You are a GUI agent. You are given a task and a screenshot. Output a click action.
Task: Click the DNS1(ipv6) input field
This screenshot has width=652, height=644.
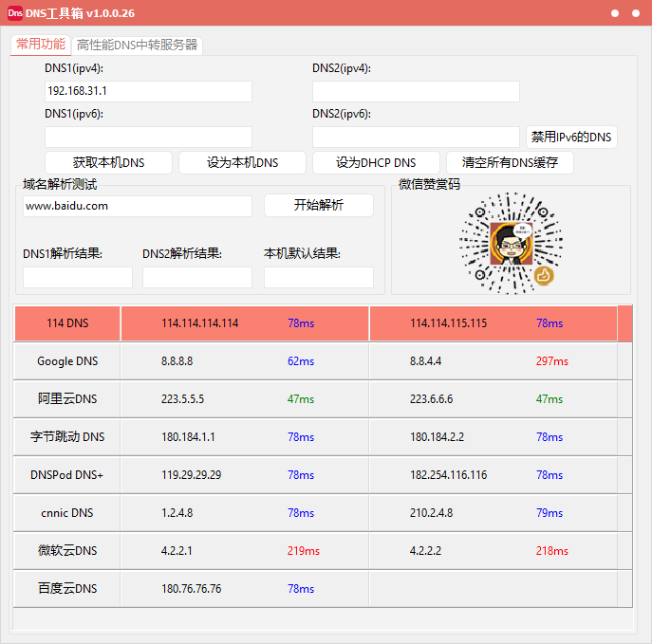(x=148, y=137)
